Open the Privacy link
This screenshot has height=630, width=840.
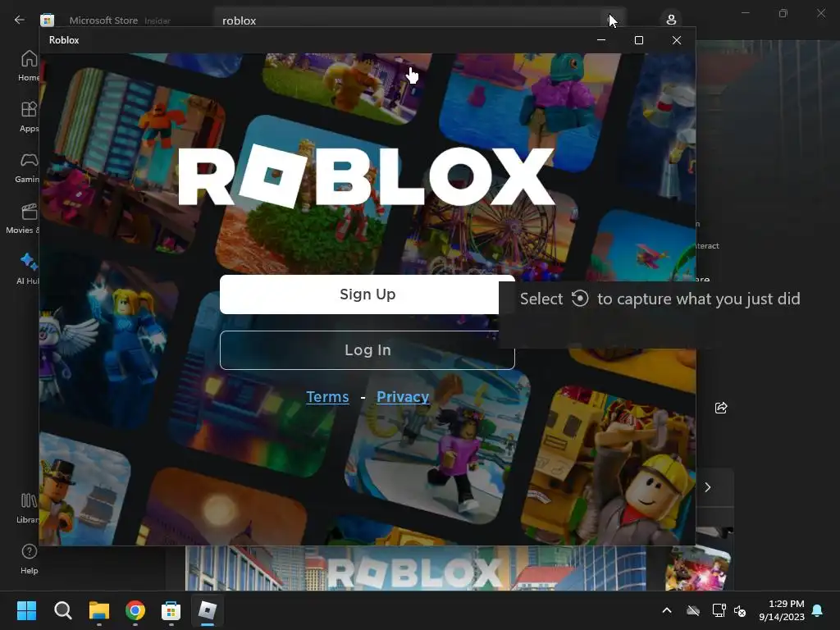(403, 397)
